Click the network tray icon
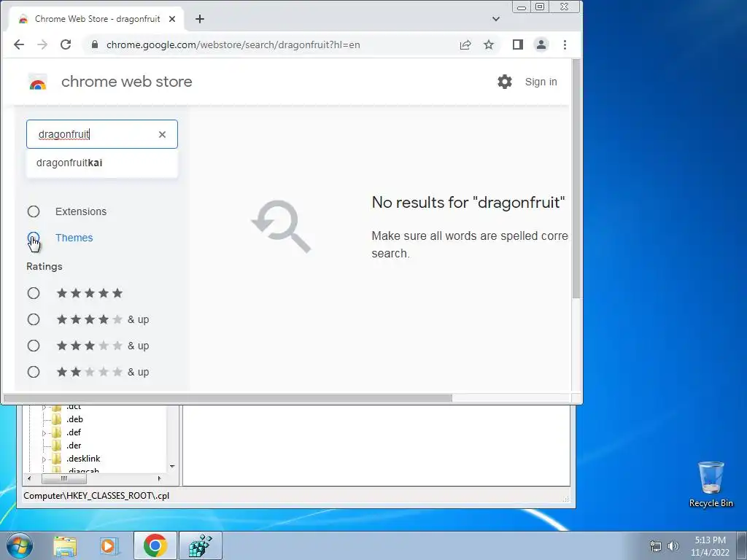The width and height of the screenshot is (747, 560). tap(656, 546)
